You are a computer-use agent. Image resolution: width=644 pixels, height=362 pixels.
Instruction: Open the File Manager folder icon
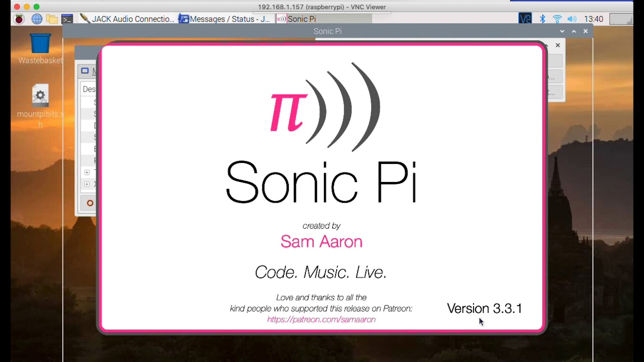(x=52, y=19)
